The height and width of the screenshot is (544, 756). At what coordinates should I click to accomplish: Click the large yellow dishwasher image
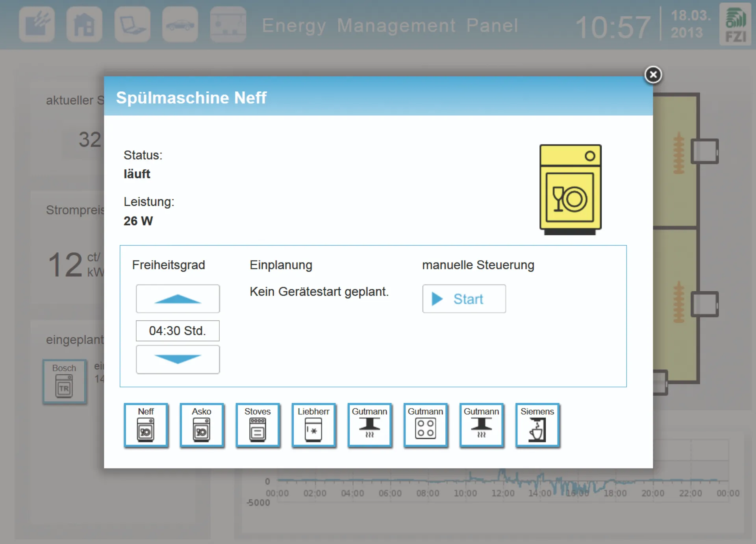tap(570, 189)
